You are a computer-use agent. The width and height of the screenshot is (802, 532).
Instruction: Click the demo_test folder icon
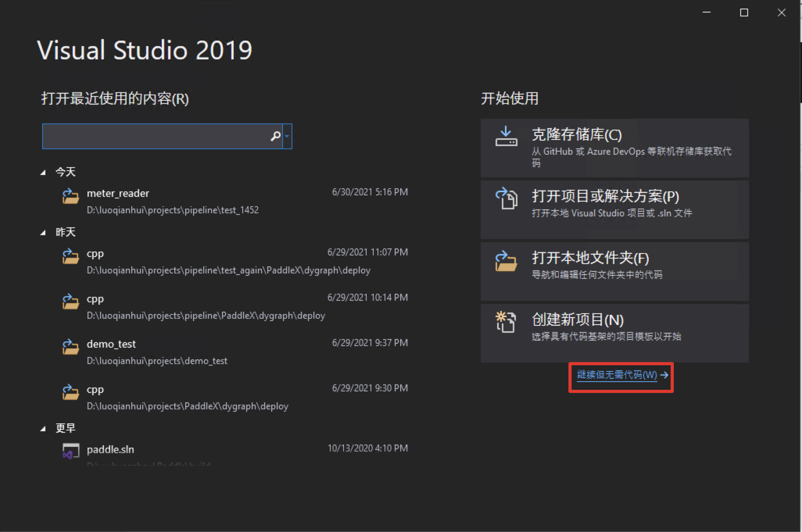(70, 346)
